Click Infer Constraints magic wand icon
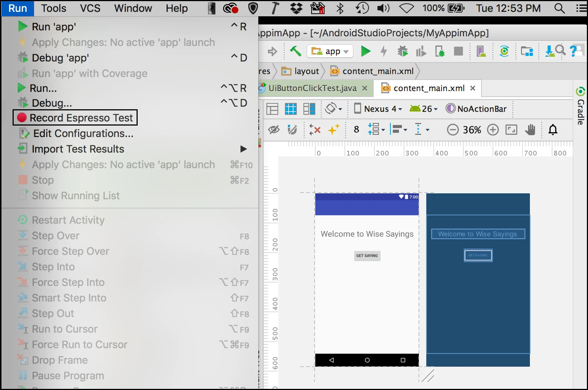This screenshot has width=588, height=390. [x=333, y=130]
